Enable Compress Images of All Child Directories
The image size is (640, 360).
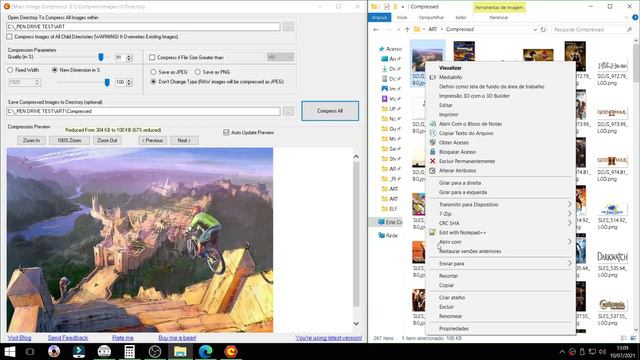coord(9,37)
